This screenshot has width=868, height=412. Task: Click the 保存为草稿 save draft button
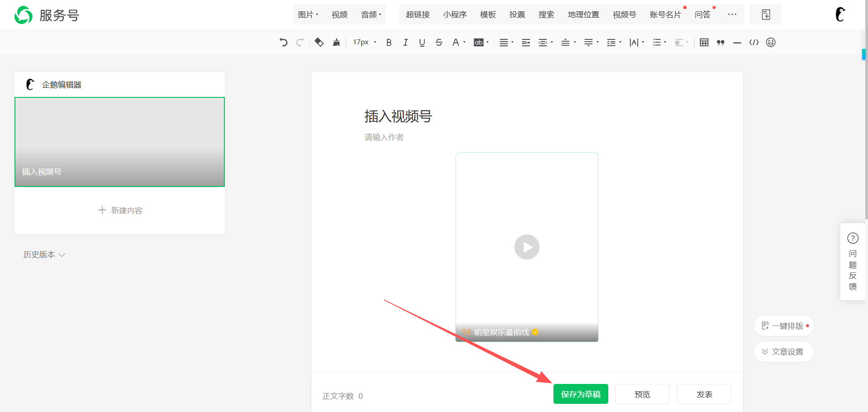click(x=581, y=394)
